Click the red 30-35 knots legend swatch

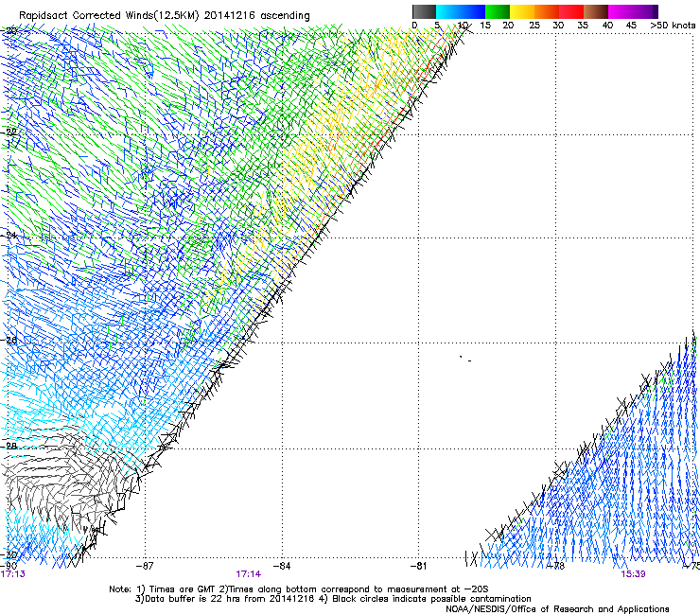coord(571,11)
